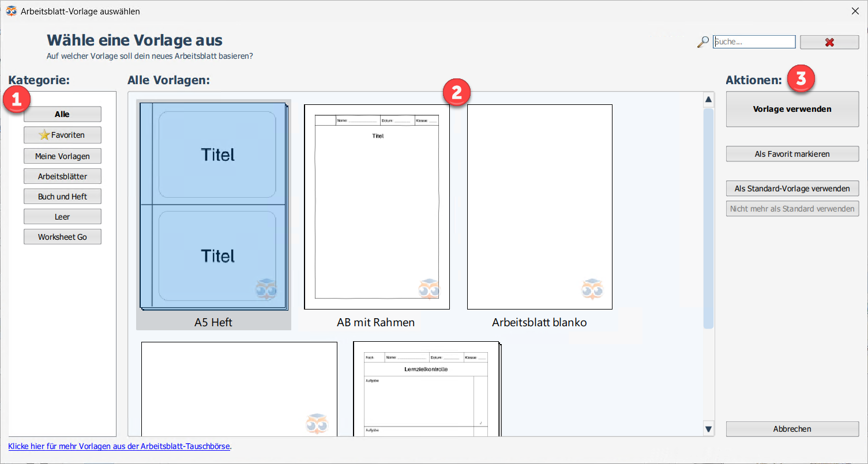Select the AB mit Rahmen template thumbnail
The height and width of the screenshot is (464, 868).
coord(377,206)
